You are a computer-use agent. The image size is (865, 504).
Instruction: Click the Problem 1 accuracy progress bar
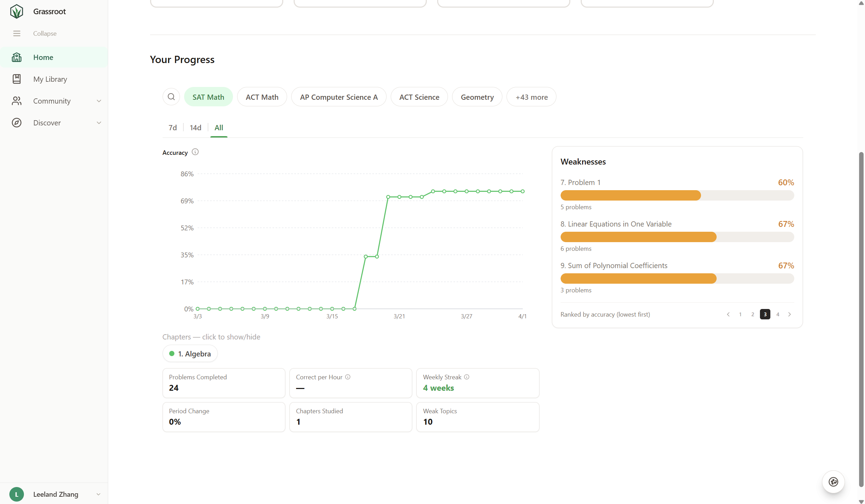point(677,195)
